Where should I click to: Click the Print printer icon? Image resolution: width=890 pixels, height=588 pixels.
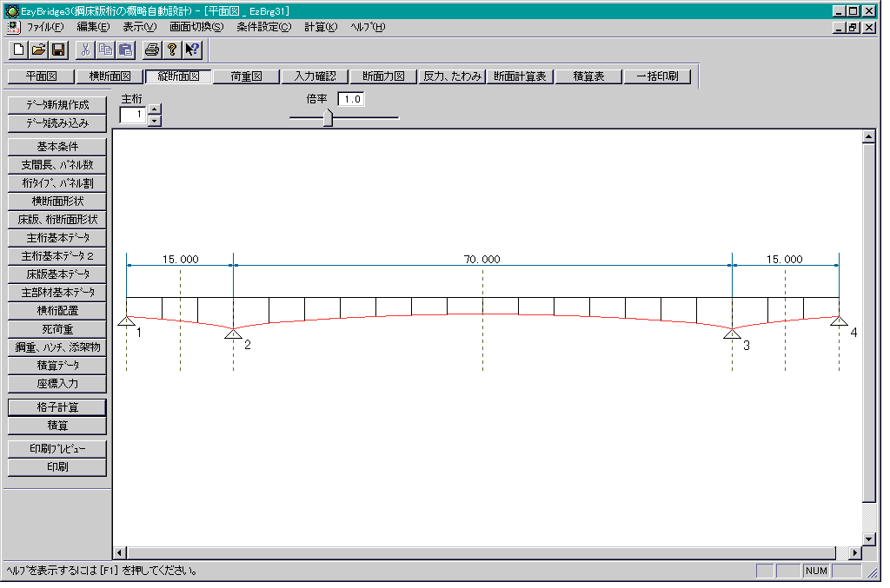point(151,50)
